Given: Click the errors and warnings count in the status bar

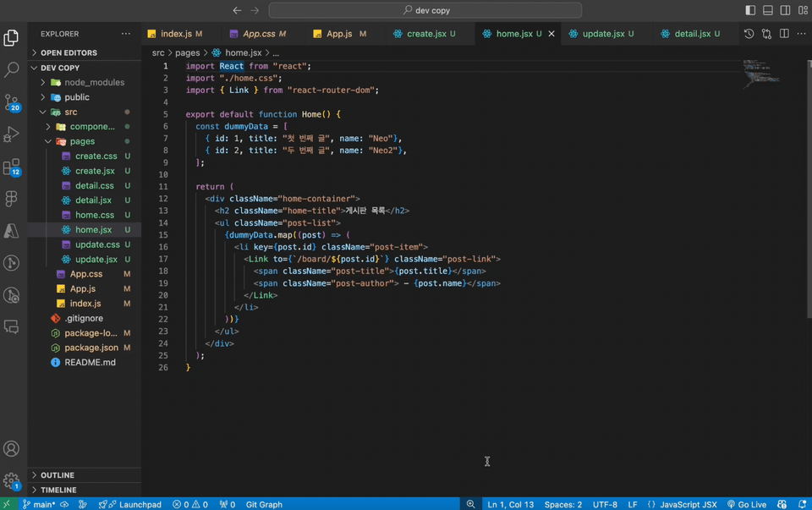Looking at the screenshot, I should coord(190,504).
